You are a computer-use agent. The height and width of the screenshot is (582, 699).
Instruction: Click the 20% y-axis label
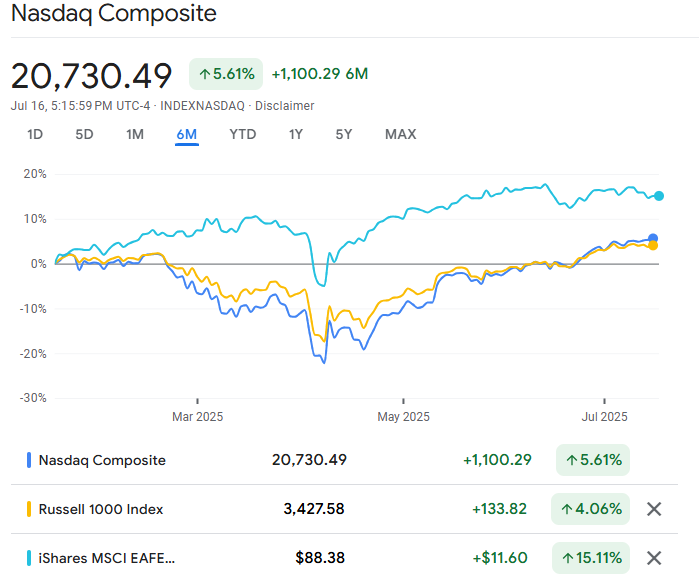pos(35,174)
